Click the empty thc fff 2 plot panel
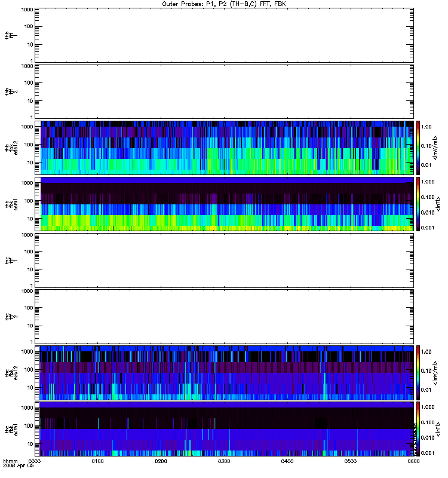 [225, 317]
